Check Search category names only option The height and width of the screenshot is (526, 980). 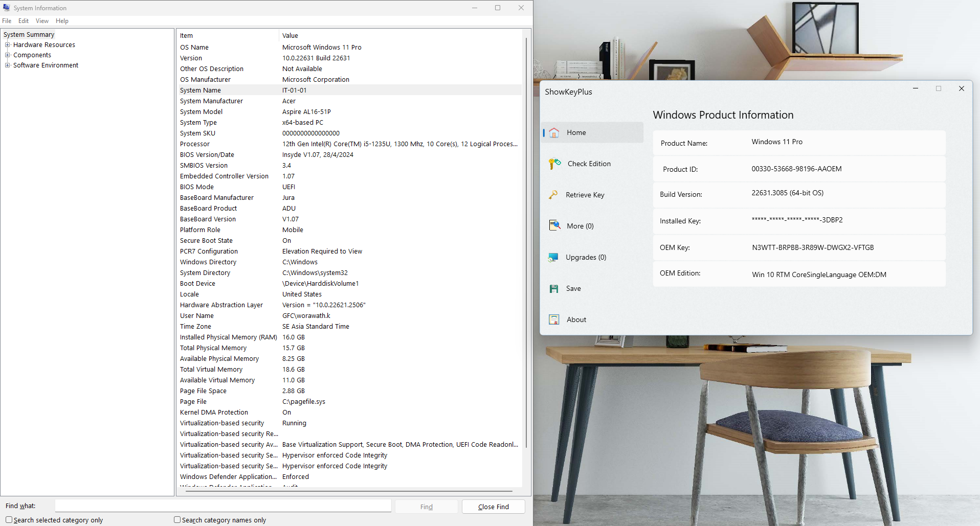(x=177, y=520)
